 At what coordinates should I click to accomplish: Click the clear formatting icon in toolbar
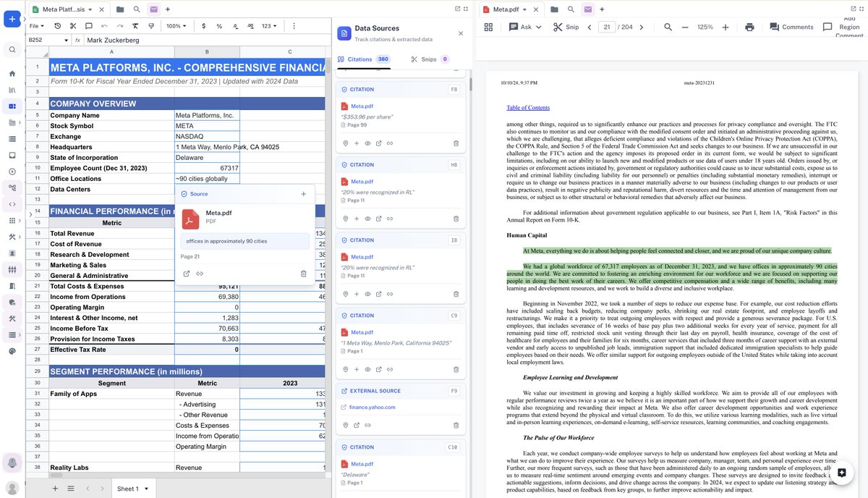[135, 26]
